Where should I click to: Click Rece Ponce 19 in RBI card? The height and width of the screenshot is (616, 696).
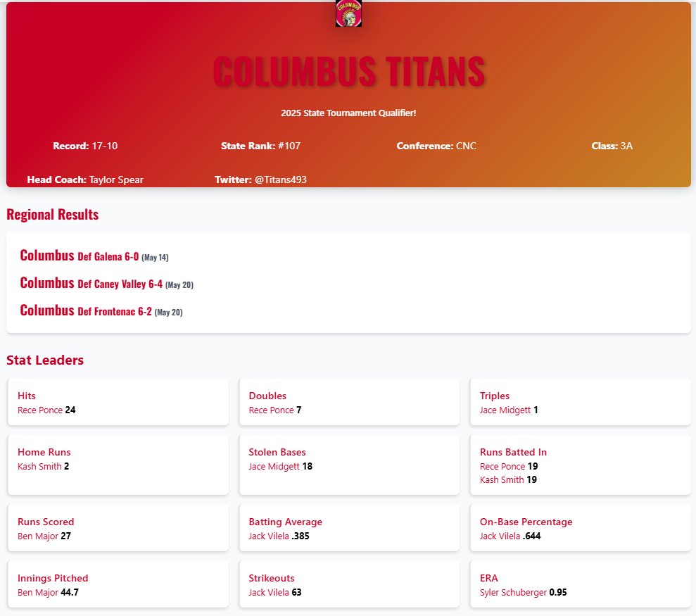(509, 466)
